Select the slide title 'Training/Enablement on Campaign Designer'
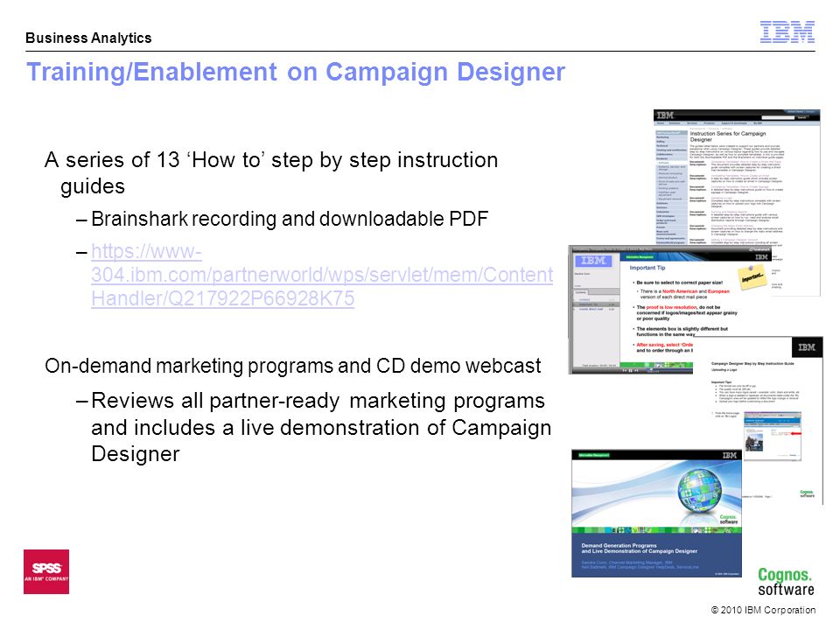 coord(296,72)
